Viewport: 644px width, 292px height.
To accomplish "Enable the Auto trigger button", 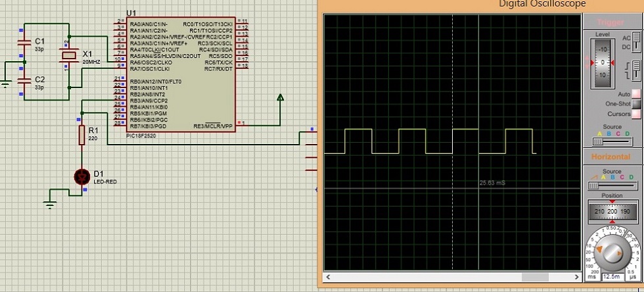I will 635,94.
